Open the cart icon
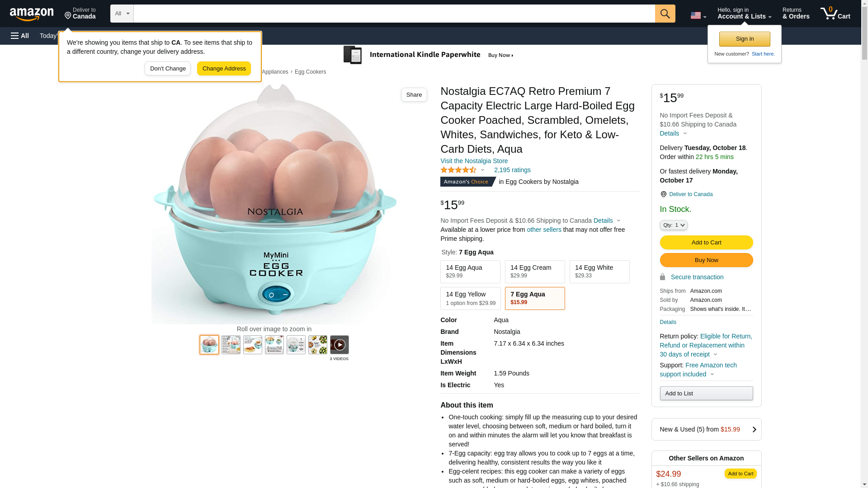 [835, 14]
